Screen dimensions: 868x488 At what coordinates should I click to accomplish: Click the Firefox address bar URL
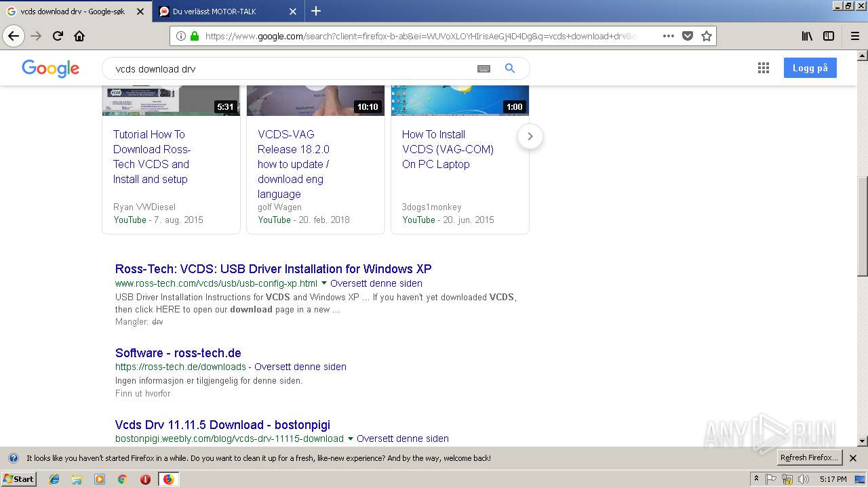420,36
